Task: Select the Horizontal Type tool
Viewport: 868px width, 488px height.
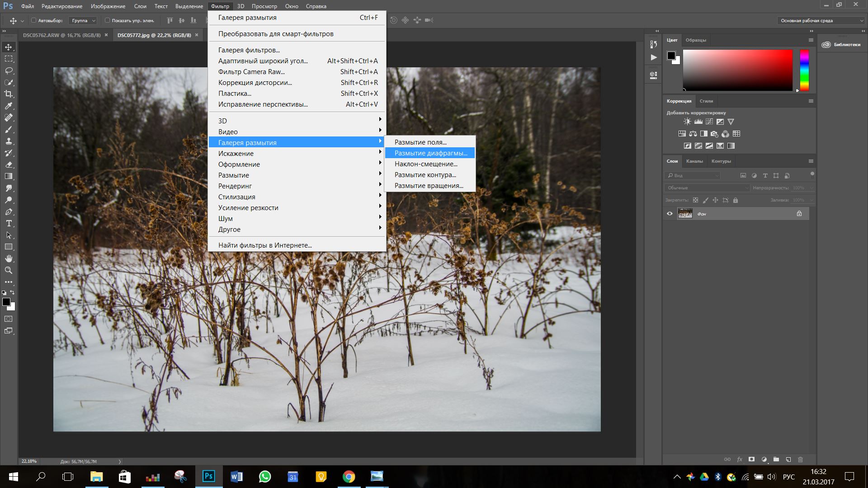Action: 9,223
